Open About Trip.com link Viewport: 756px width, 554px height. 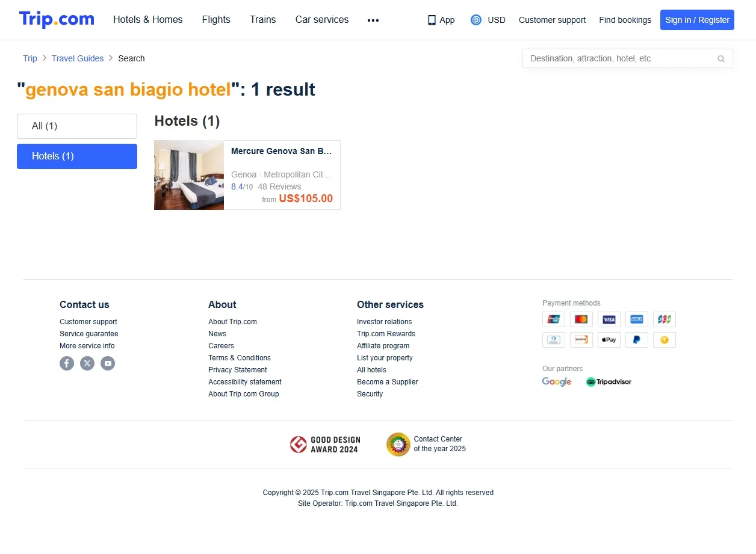point(232,322)
